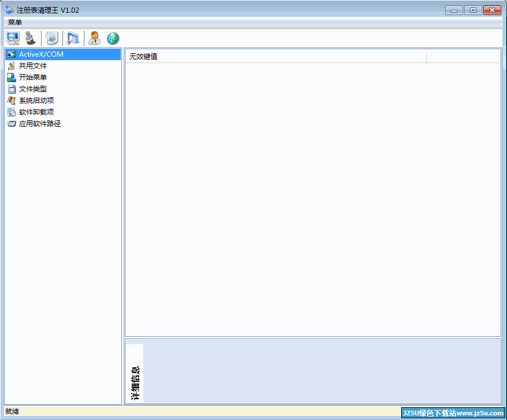This screenshot has height=420, width=507.
Task: Select 系统启动项 in the category list
Action: coord(63,100)
